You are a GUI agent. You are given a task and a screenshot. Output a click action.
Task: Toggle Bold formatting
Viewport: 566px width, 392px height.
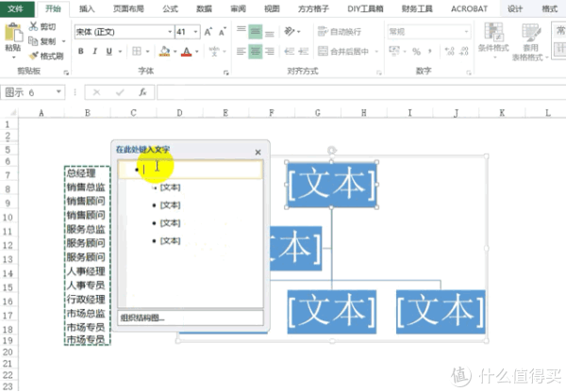coord(81,52)
